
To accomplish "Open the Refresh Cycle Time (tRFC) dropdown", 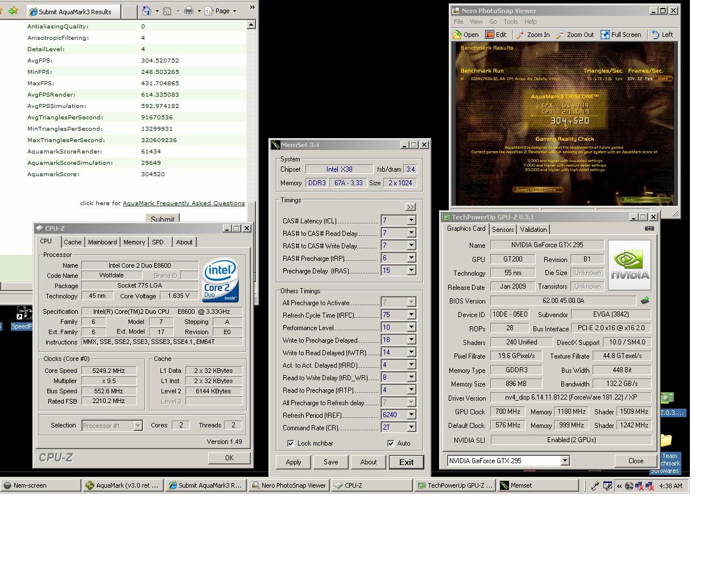I will click(x=411, y=315).
